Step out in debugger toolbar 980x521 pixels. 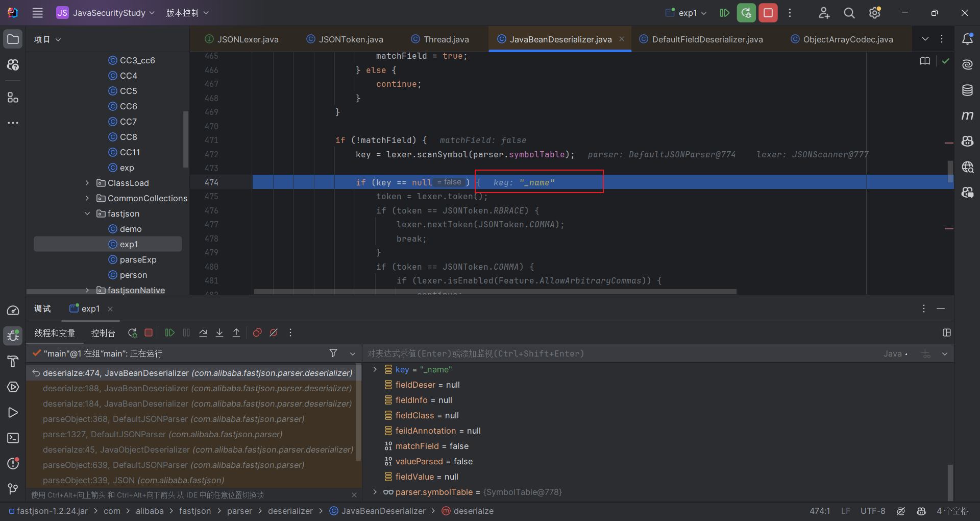(236, 333)
